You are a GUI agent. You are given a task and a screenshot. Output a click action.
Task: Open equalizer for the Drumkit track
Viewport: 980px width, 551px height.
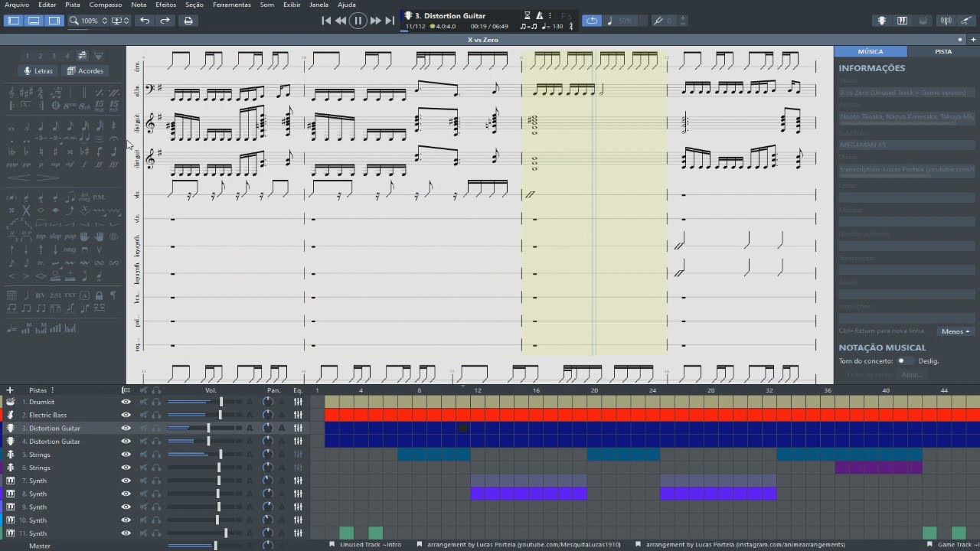298,402
